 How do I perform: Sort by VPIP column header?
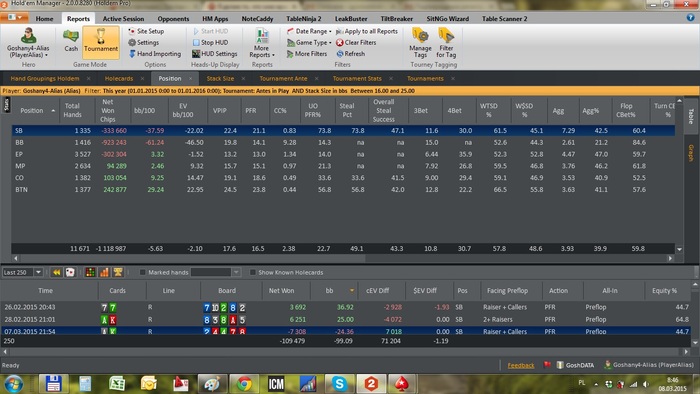[x=220, y=111]
